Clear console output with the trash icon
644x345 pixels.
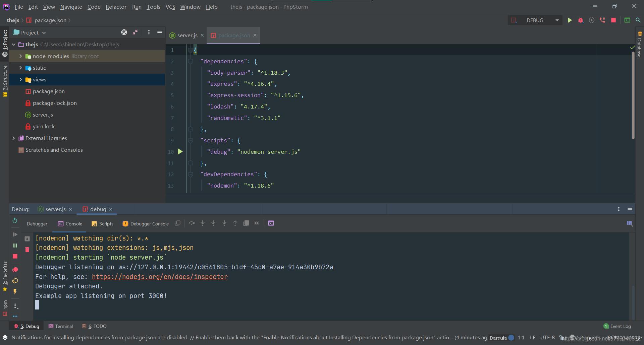pyautogui.click(x=27, y=250)
